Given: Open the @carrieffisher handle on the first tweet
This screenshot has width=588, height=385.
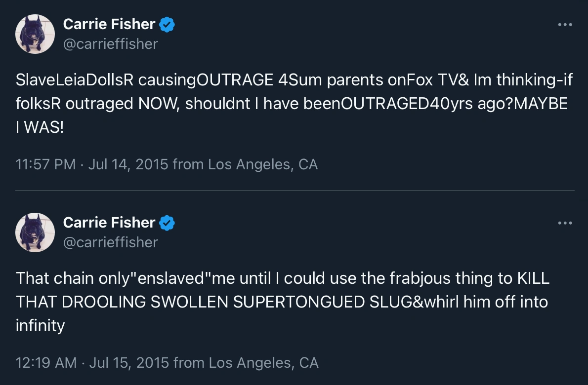Looking at the screenshot, I should 110,44.
